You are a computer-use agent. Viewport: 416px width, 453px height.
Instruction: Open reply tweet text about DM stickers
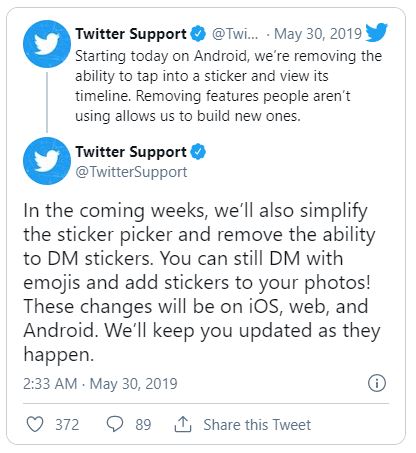[x=202, y=282]
